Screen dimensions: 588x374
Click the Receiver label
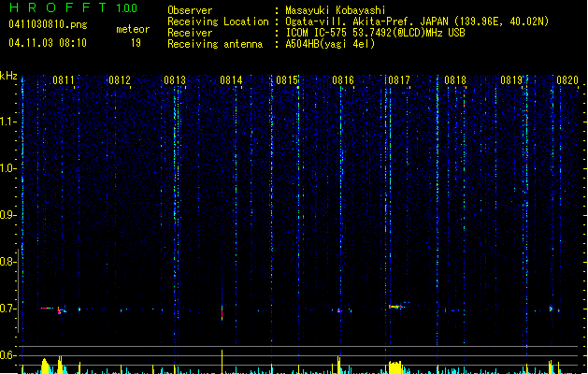(x=190, y=33)
